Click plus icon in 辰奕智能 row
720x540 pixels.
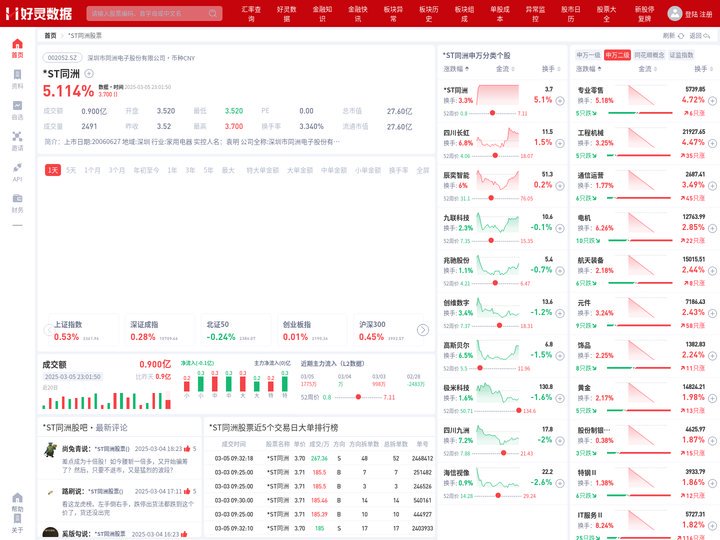click(560, 186)
